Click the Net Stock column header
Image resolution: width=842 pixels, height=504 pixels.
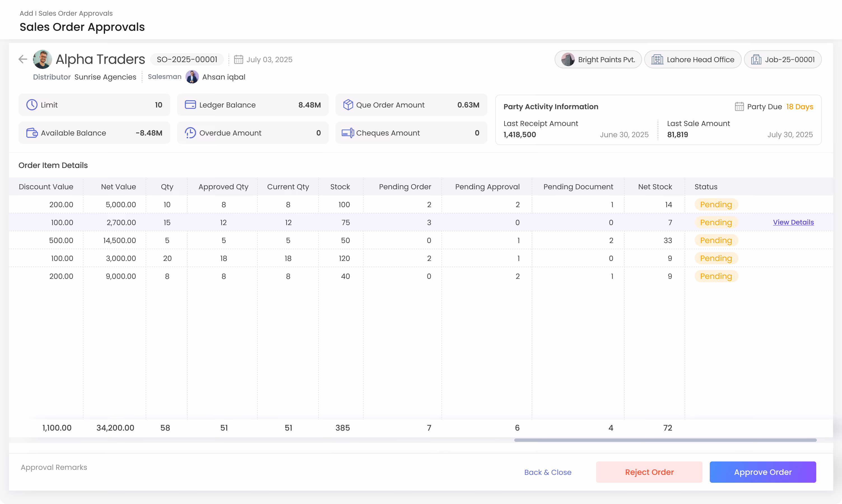[x=655, y=186]
